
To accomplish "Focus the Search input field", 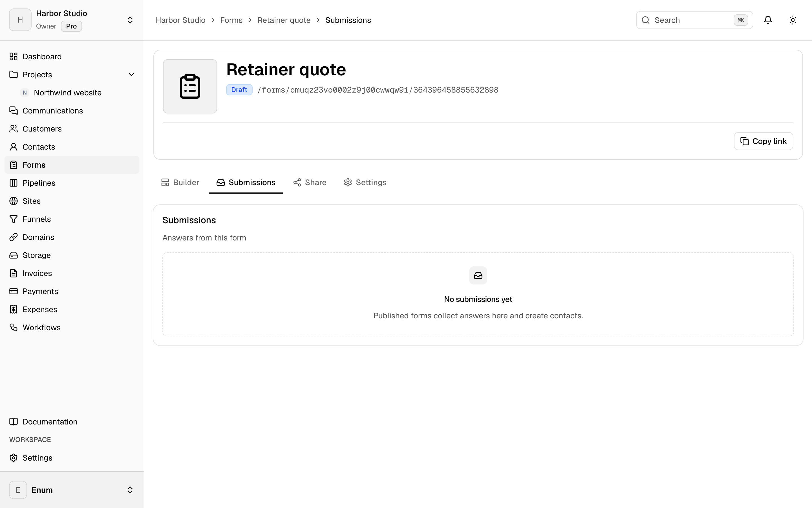I will point(694,20).
